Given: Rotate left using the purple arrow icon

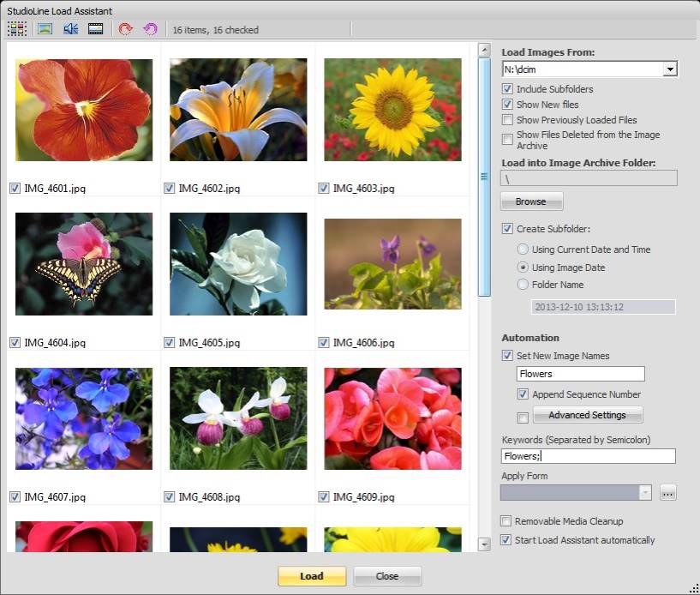Looking at the screenshot, I should (150, 29).
